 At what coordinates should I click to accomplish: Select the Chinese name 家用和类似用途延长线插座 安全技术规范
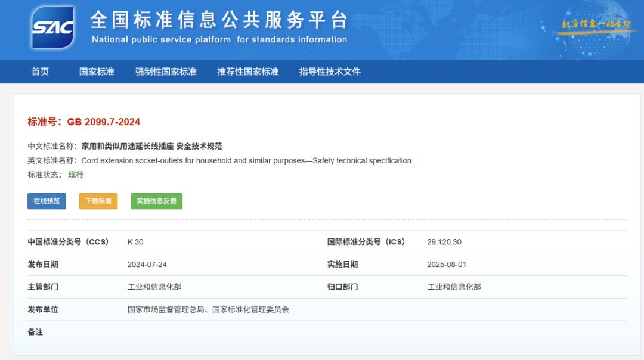151,146
